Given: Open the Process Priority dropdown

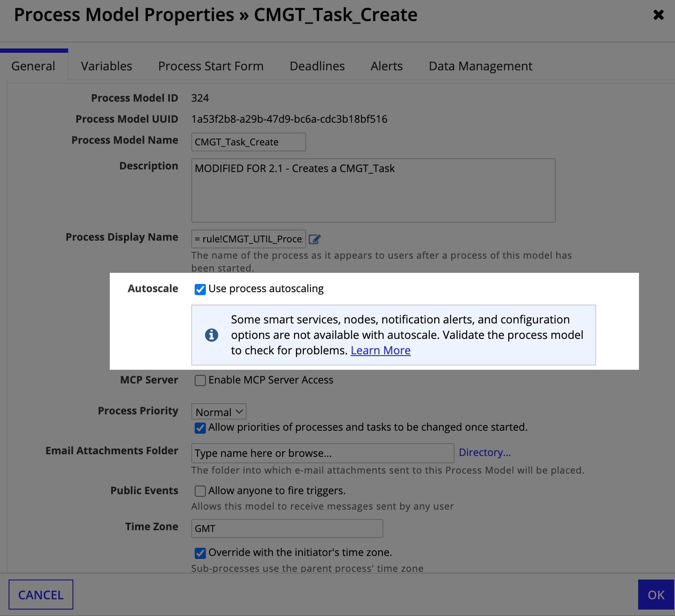Looking at the screenshot, I should (219, 412).
